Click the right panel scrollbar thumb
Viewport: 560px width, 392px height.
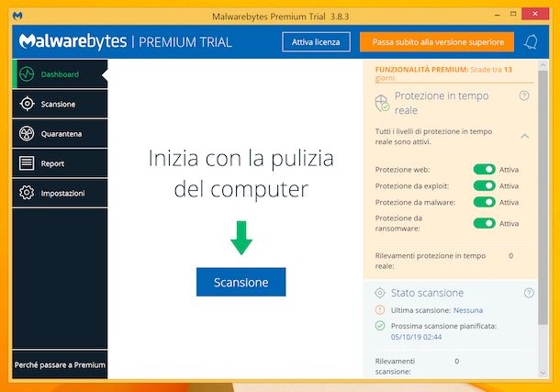point(543,197)
